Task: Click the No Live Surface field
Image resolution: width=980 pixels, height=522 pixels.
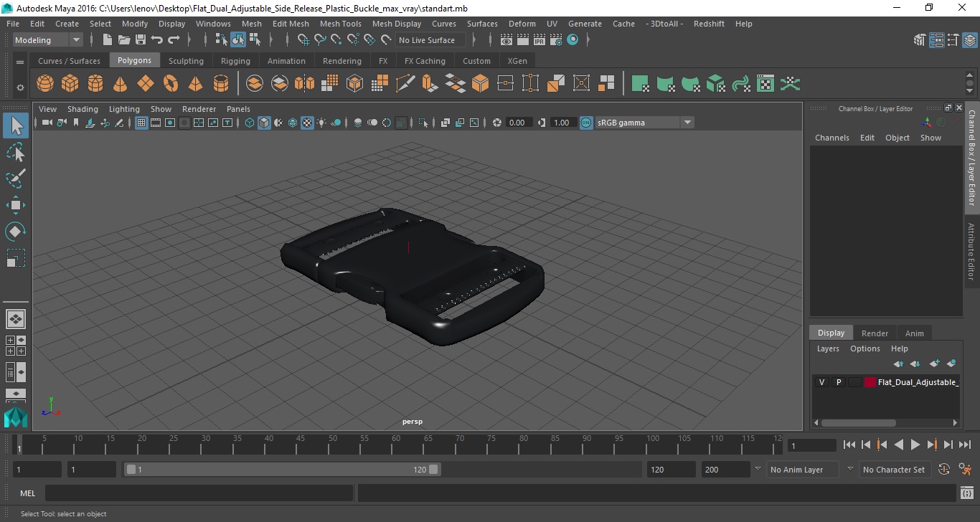Action: point(431,40)
